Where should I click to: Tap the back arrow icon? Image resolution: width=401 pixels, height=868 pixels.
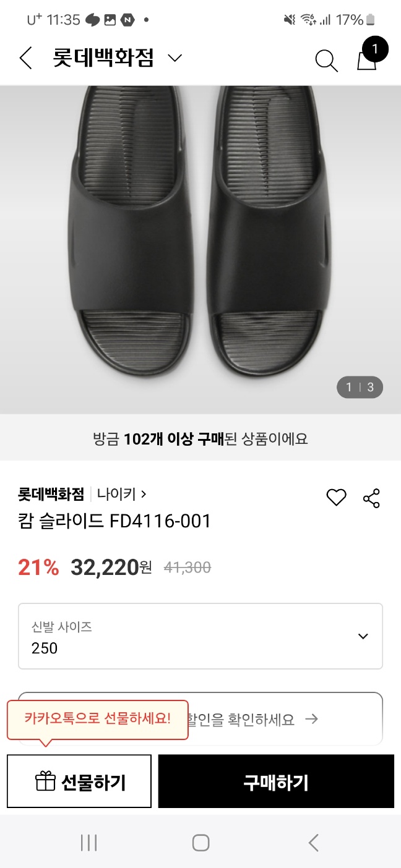[25, 58]
